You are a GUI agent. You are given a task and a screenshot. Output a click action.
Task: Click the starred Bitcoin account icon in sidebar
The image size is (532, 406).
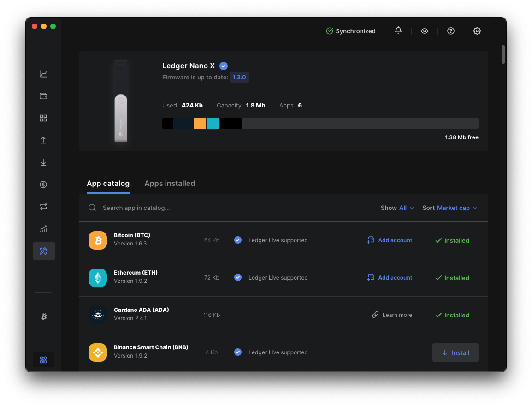pyautogui.click(x=44, y=316)
